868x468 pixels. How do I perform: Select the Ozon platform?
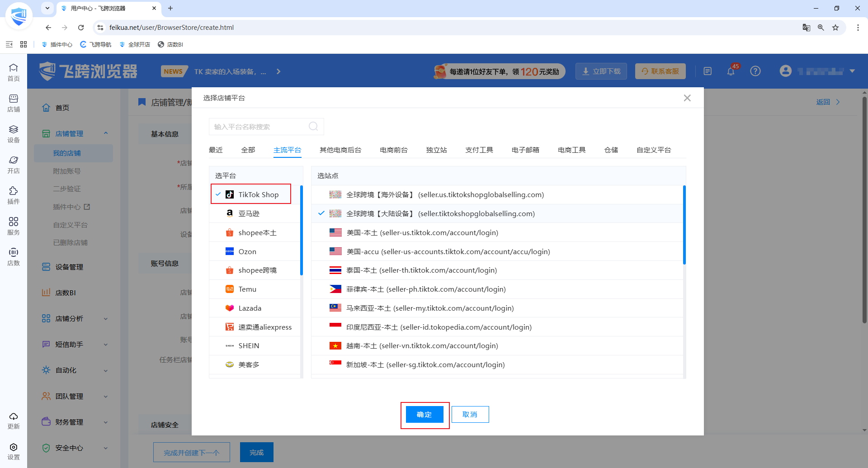click(x=255, y=251)
